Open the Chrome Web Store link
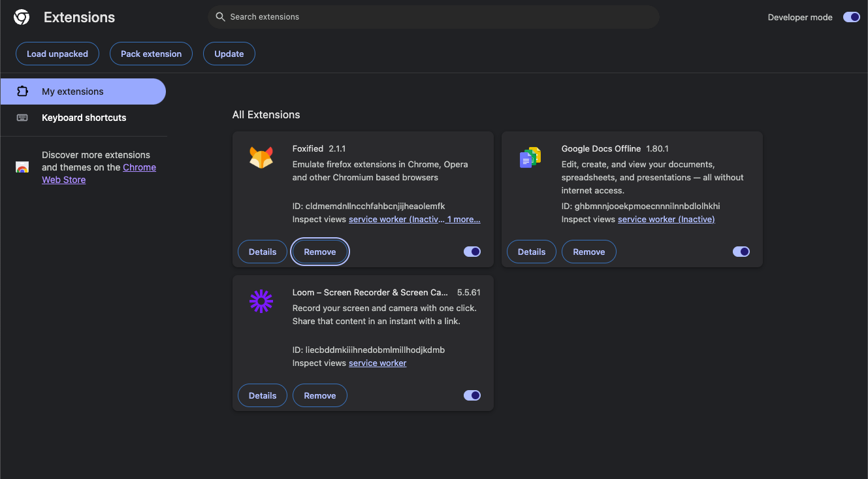Viewport: 868px width, 479px height. [x=99, y=174]
